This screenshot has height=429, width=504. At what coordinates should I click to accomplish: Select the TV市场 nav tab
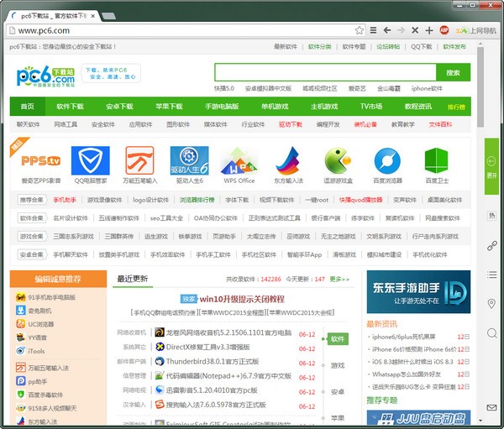coord(371,107)
